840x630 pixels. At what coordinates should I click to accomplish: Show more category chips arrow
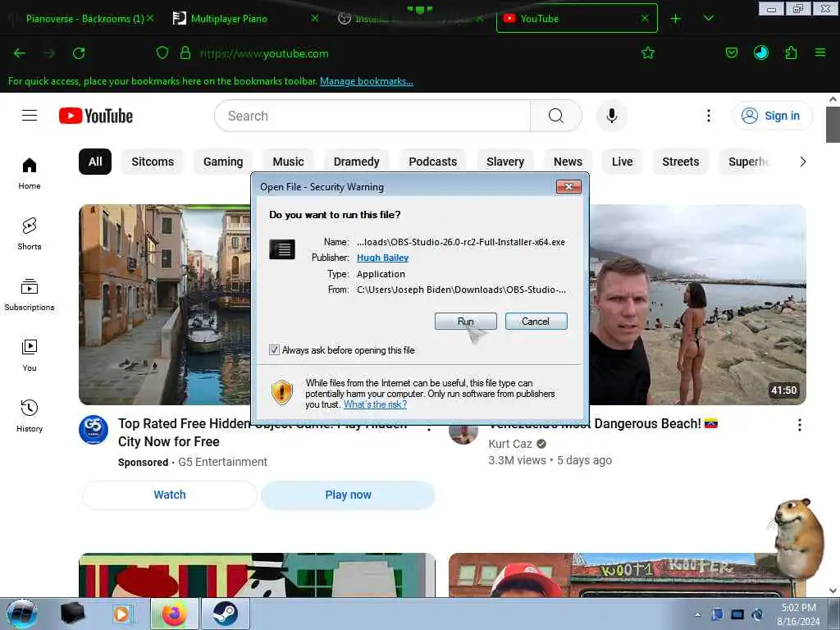(802, 162)
